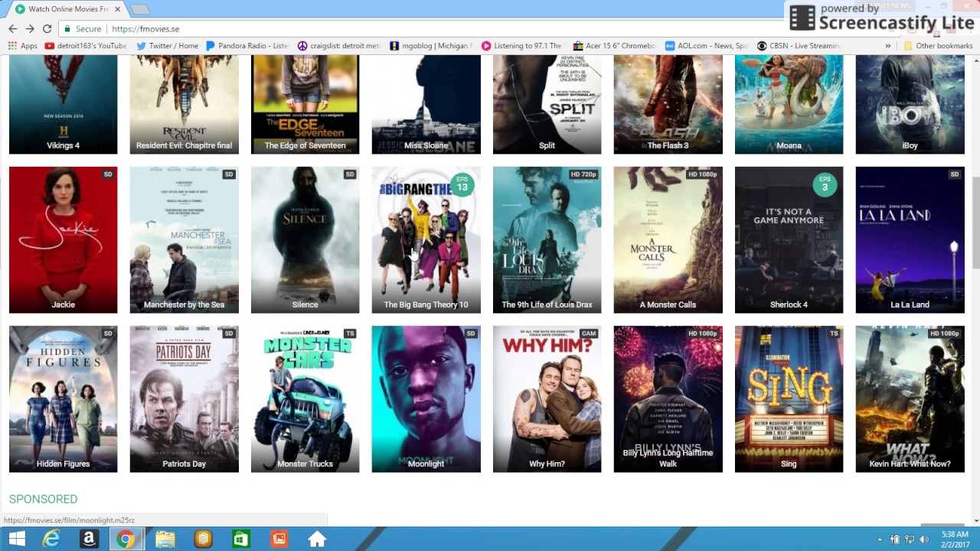Open the Silence movie poster
The width and height of the screenshot is (980, 551).
click(305, 240)
